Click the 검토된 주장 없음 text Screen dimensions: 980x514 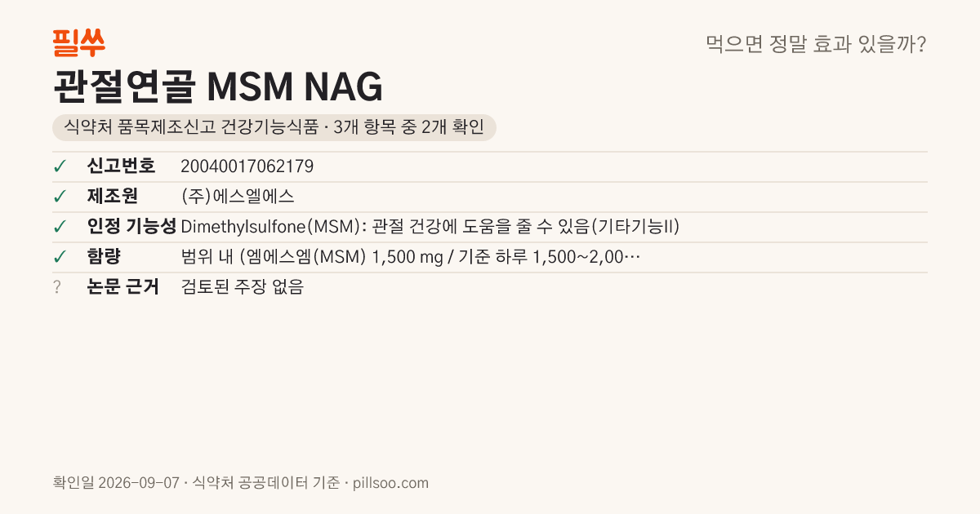[242, 287]
